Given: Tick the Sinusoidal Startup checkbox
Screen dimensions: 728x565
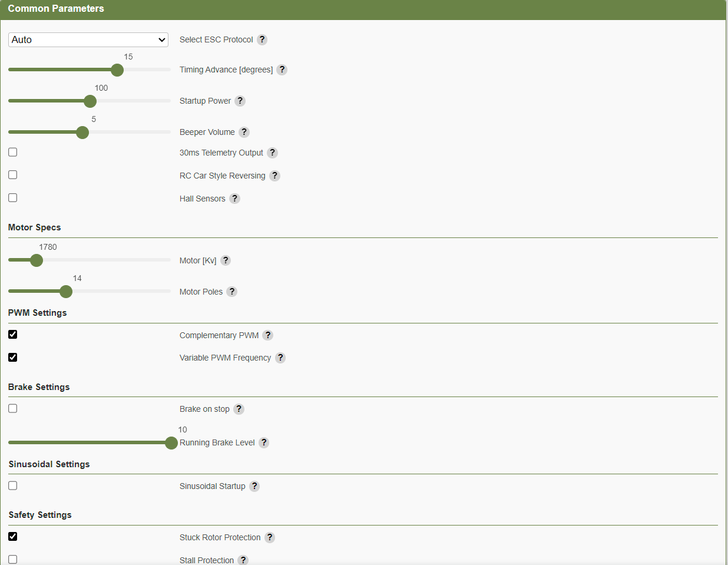Looking at the screenshot, I should point(13,485).
